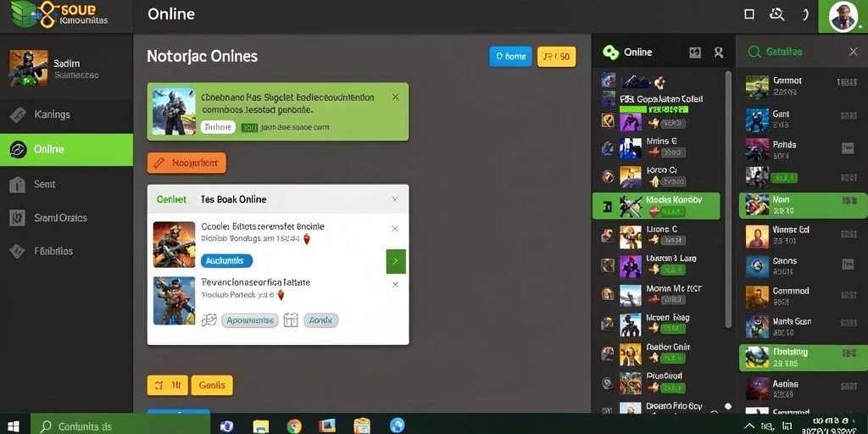The height and width of the screenshot is (434, 868).
Task: Click the blue Aucluniits button
Action: click(x=226, y=261)
